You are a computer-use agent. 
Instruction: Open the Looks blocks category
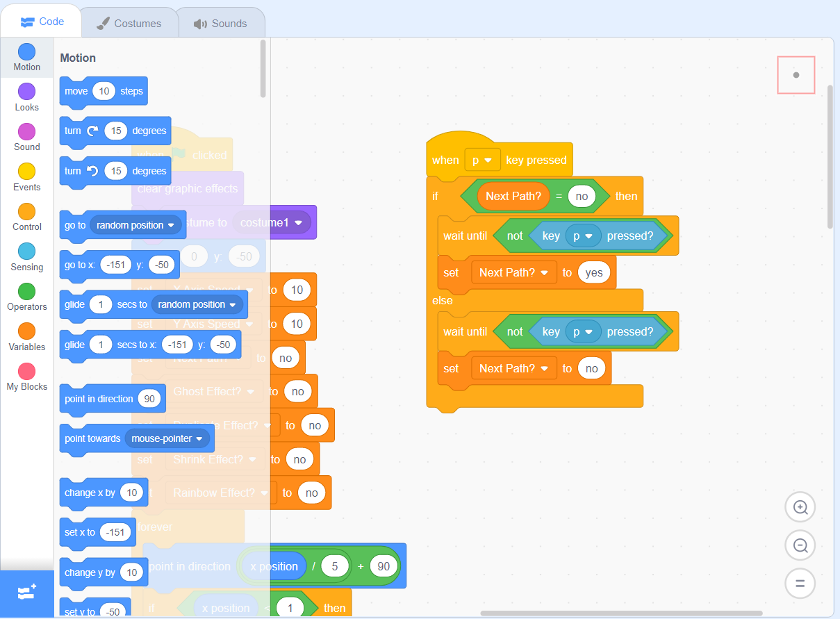26,96
